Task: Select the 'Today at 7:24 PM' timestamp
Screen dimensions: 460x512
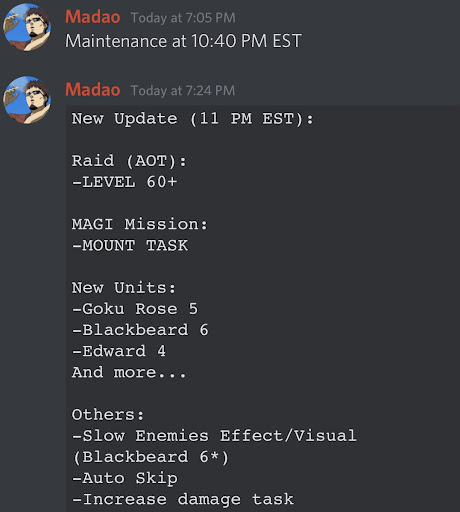Action: [x=183, y=90]
